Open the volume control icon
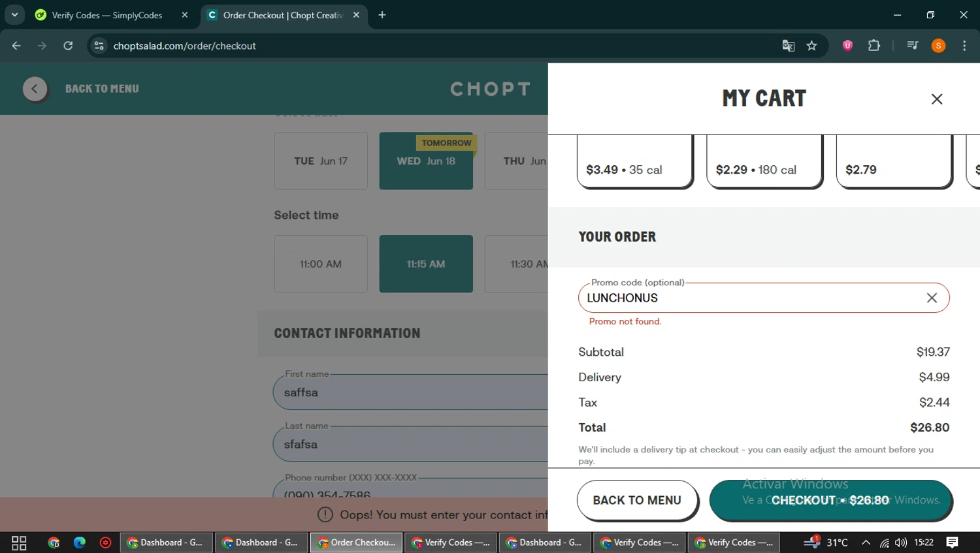Screen dimensions: 980x553 (x=901, y=543)
